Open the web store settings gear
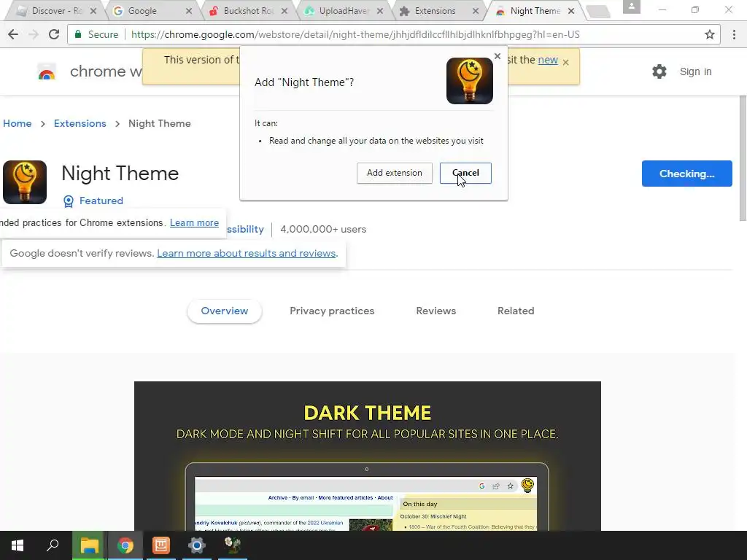 pyautogui.click(x=659, y=71)
